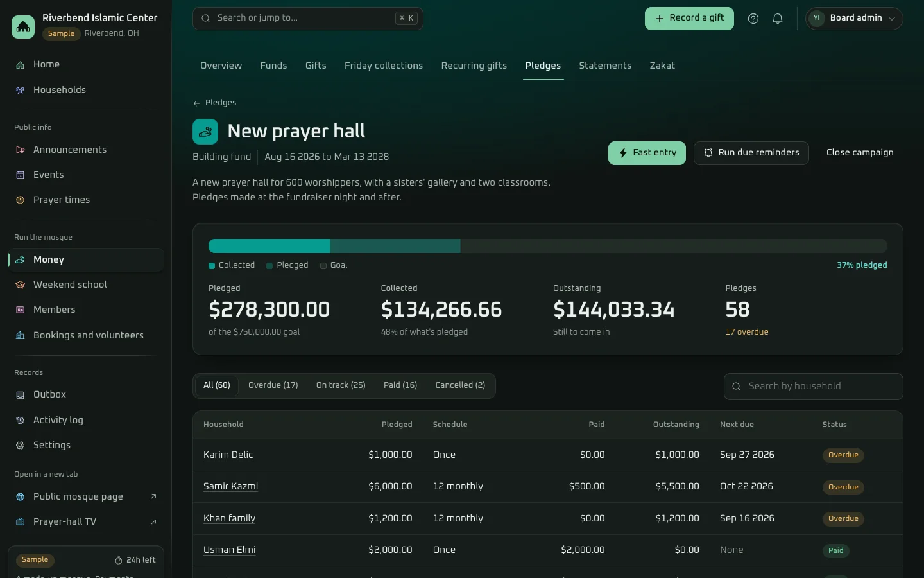The width and height of the screenshot is (924, 578).
Task: Click the Bookings and volunteers icon
Action: tap(21, 336)
